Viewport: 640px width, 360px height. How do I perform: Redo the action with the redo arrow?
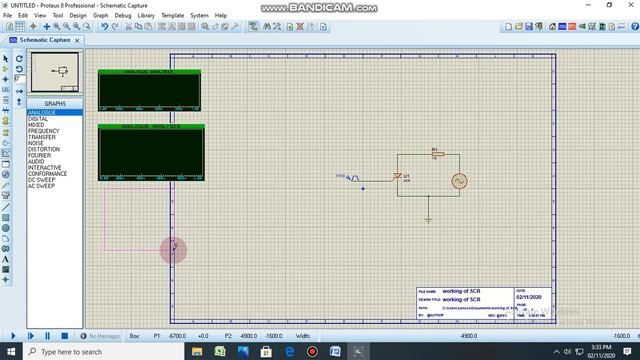115,27
